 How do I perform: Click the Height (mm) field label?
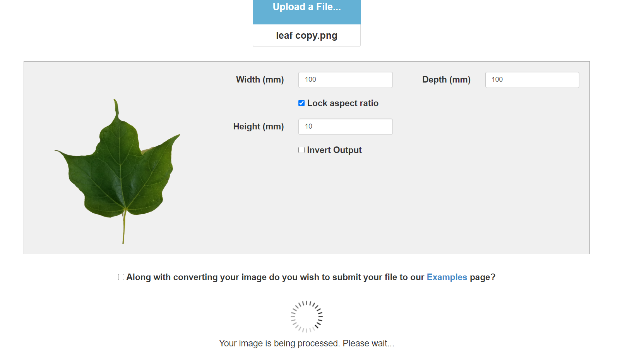(x=258, y=126)
